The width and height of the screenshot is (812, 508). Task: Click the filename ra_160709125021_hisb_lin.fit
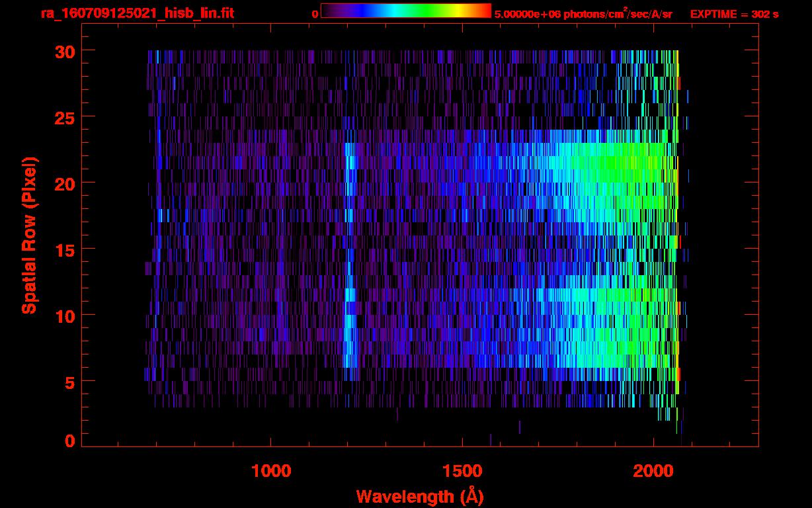[137, 13]
